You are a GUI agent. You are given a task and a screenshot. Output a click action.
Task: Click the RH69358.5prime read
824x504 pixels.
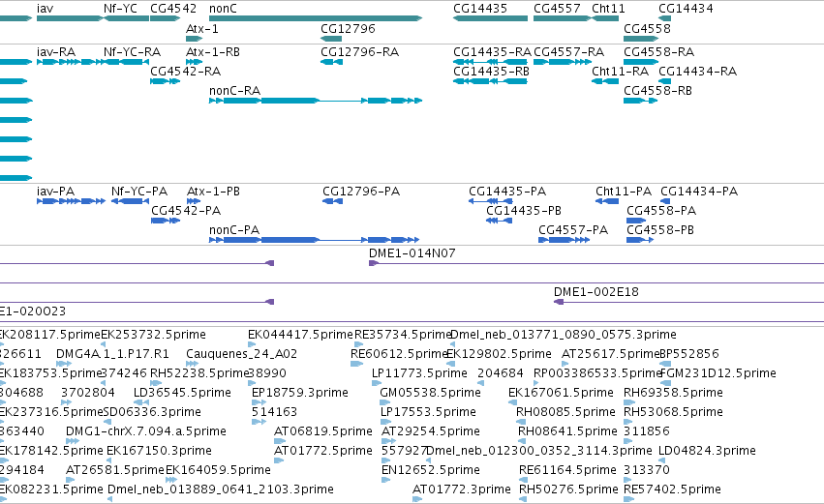673,393
